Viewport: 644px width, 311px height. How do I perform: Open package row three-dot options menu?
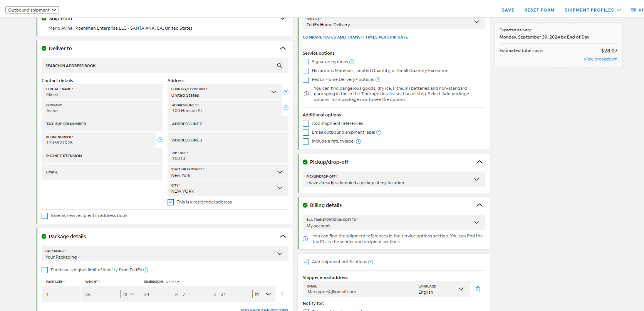point(282,294)
